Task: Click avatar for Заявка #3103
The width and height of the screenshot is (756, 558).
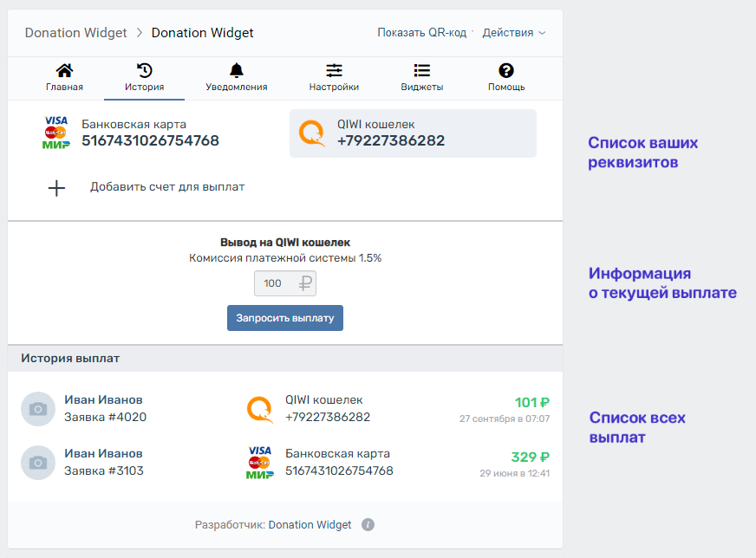Action: pyautogui.click(x=38, y=463)
